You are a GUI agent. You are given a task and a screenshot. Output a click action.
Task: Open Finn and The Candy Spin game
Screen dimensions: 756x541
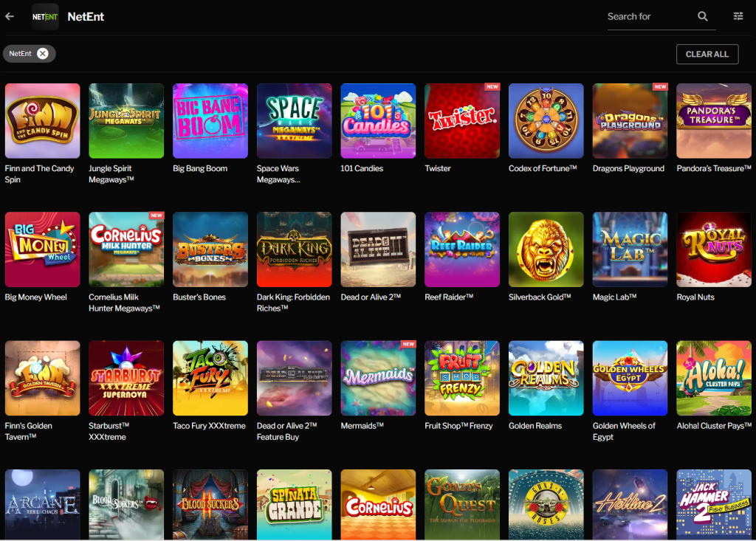click(x=42, y=120)
